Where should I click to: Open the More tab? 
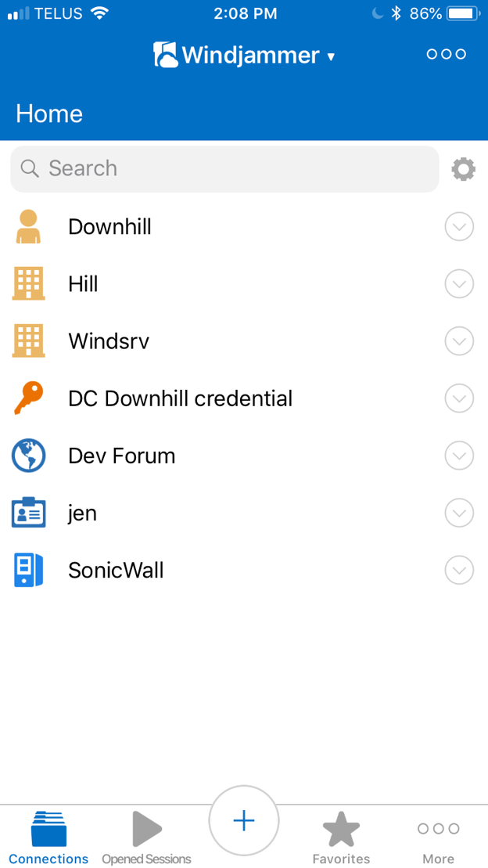click(438, 838)
